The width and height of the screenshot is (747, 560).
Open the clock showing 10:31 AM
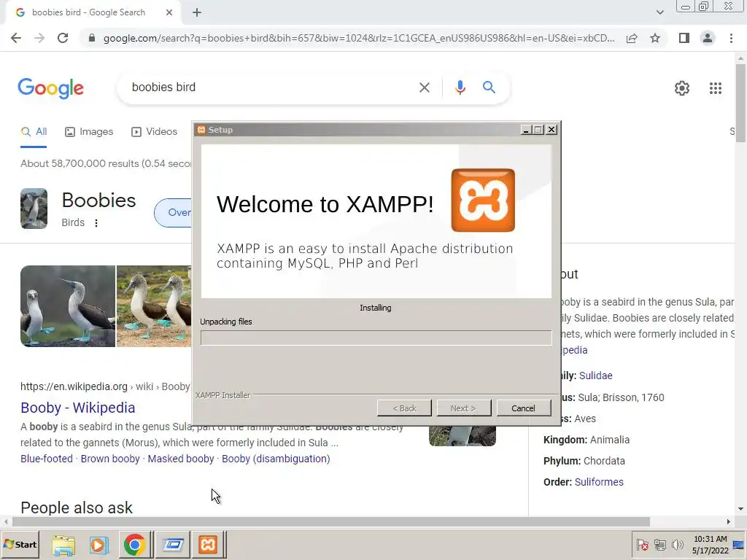[710, 544]
